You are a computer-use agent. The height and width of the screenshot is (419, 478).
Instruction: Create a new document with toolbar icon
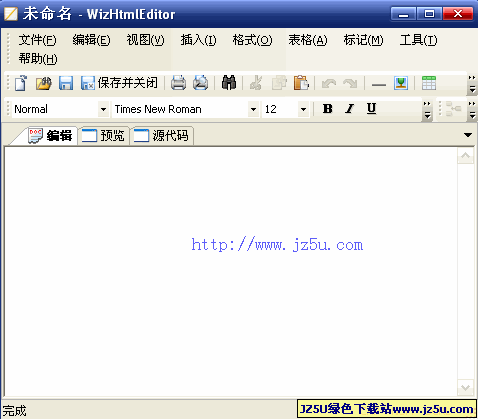coord(21,83)
